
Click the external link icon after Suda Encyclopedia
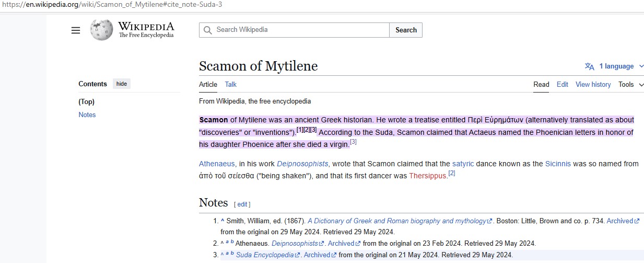[x=297, y=255]
